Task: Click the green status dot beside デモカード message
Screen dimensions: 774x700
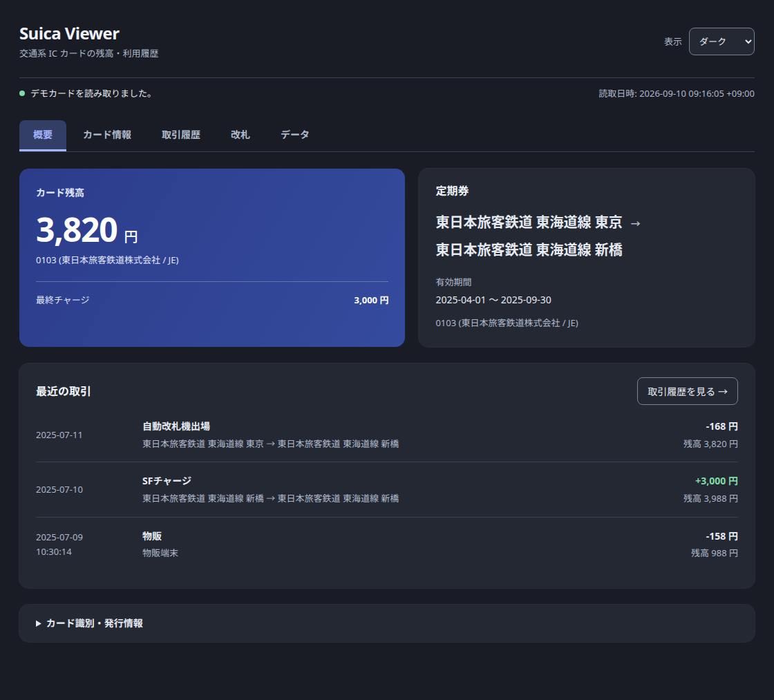Action: pyautogui.click(x=22, y=93)
